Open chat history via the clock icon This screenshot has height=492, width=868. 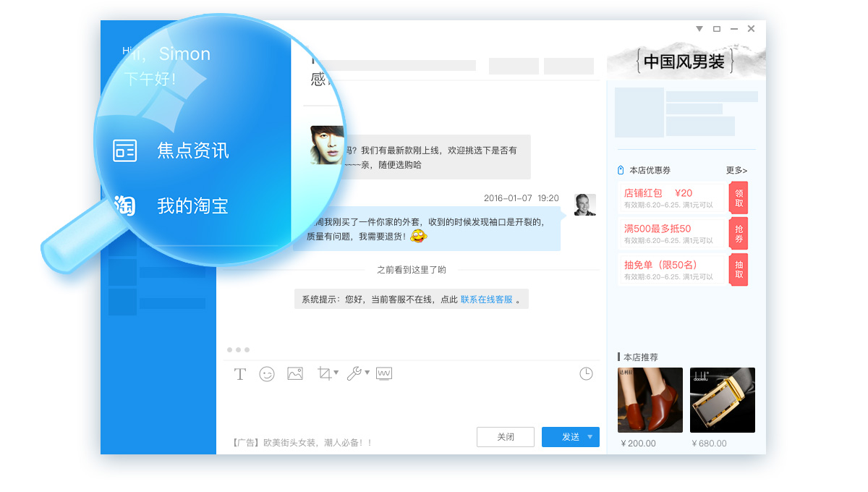click(x=586, y=373)
